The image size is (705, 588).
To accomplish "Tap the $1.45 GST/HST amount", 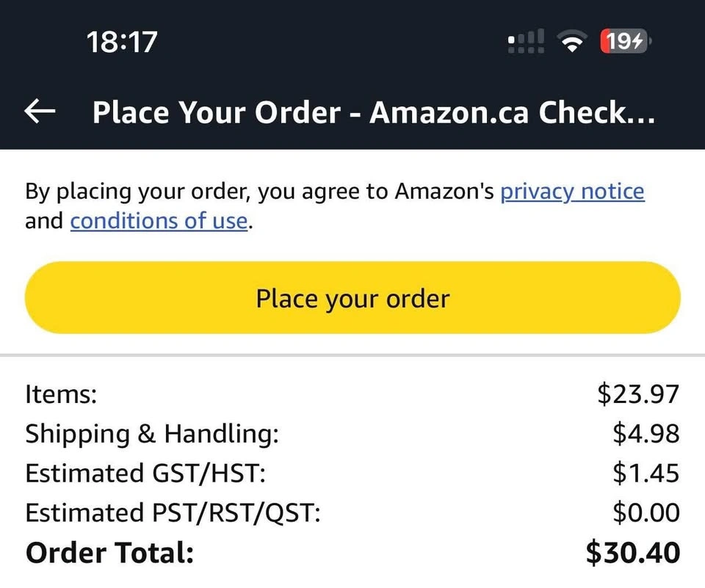I will point(646,473).
